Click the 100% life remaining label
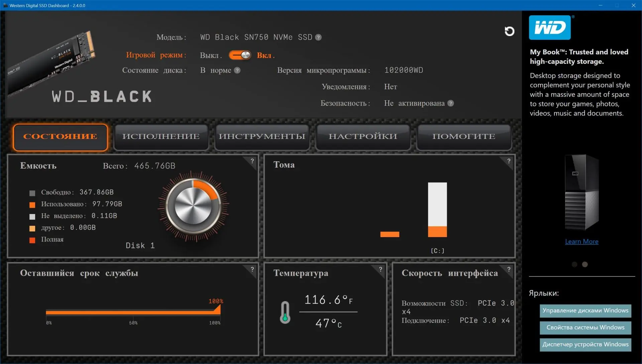Image resolution: width=642 pixels, height=364 pixels. tap(216, 301)
